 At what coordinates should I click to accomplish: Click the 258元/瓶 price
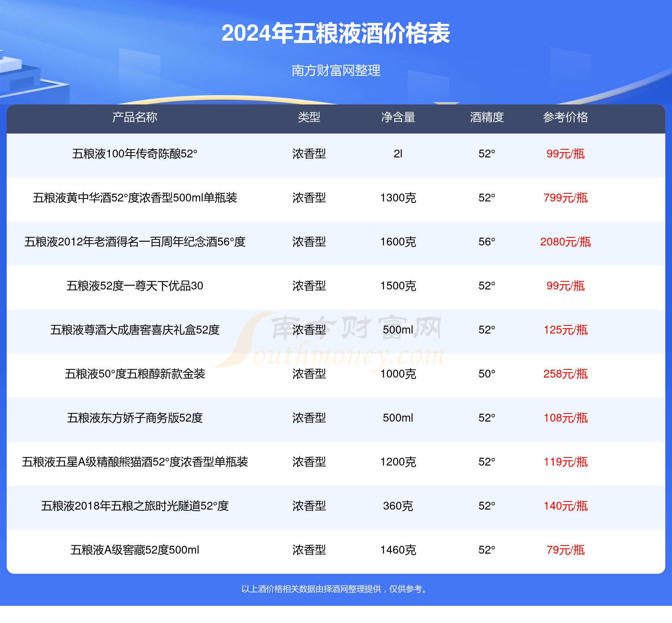click(x=566, y=374)
